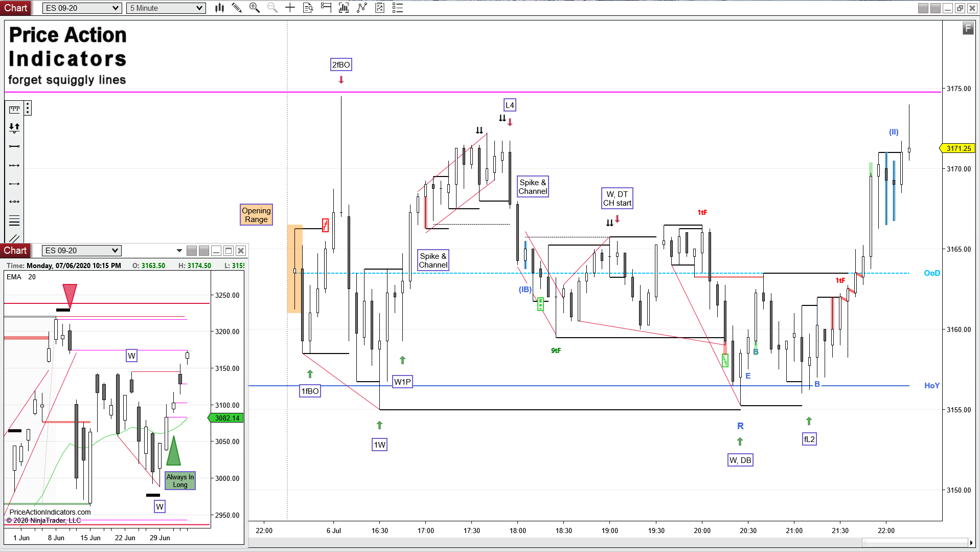Click the 9tF green label
This screenshot has width=980, height=552.
click(556, 350)
